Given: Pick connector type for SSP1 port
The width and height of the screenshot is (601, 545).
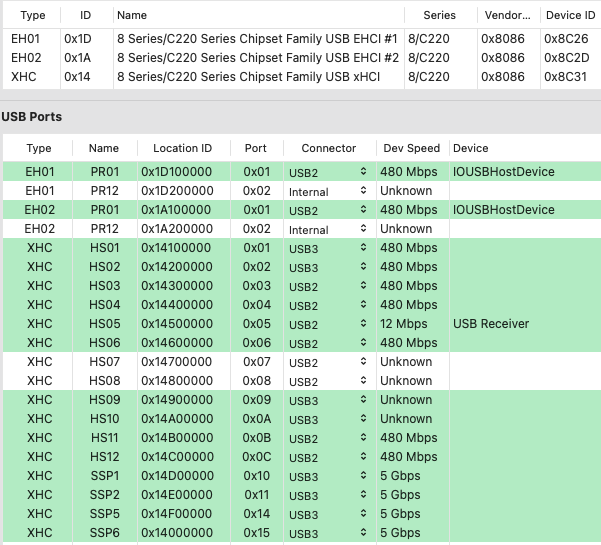Looking at the screenshot, I should (x=329, y=476).
